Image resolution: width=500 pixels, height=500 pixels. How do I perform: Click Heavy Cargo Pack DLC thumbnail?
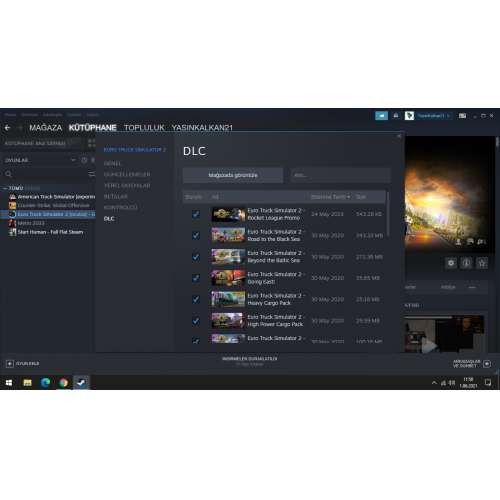tap(228, 299)
